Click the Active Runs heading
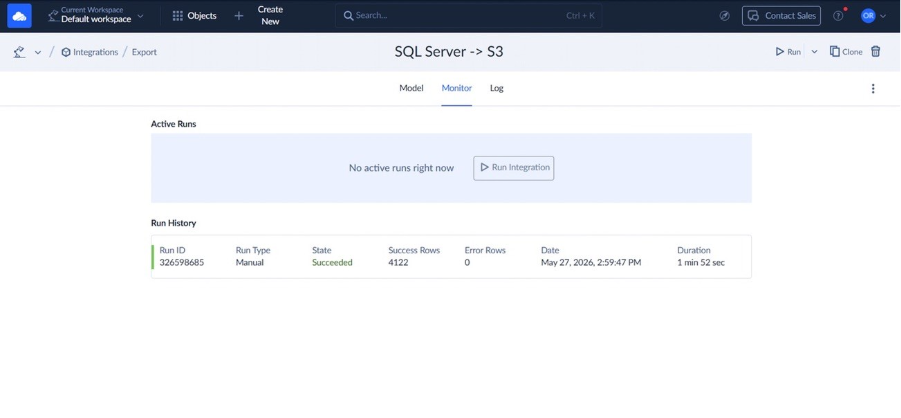901x418 pixels. coord(174,124)
